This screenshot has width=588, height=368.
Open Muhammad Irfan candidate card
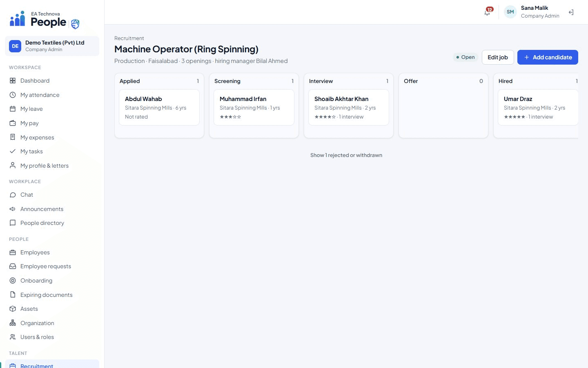click(254, 108)
